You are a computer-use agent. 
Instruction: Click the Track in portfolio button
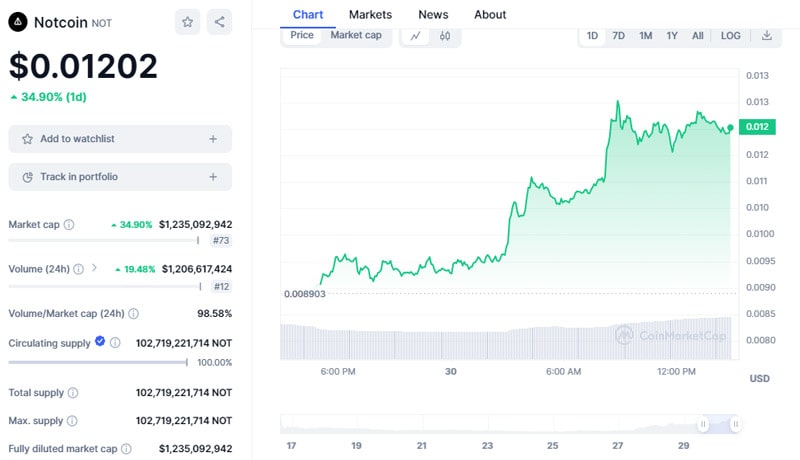click(x=120, y=176)
